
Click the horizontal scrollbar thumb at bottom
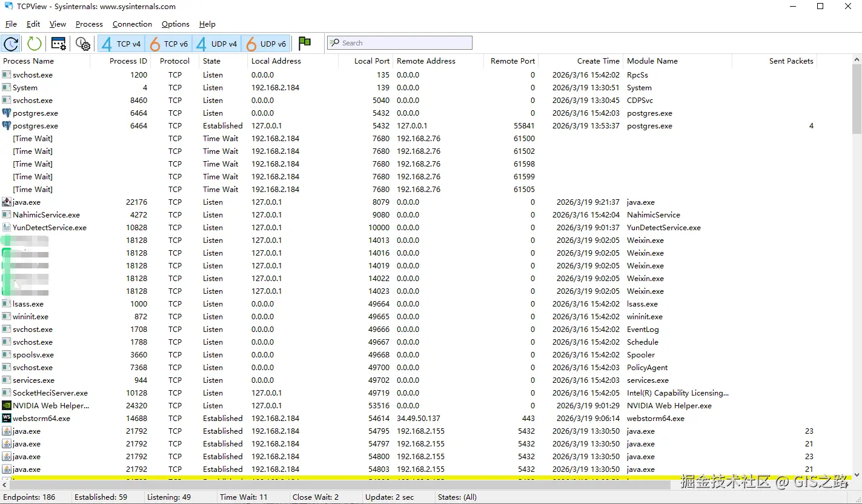[x=340, y=485]
